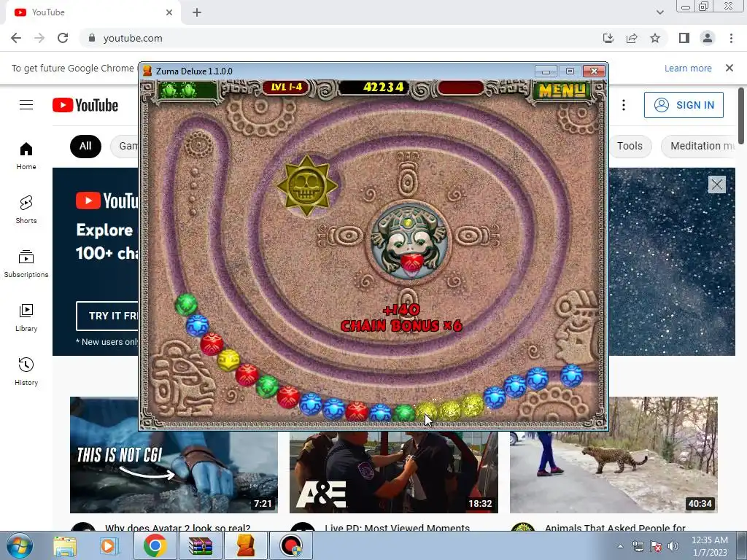The width and height of the screenshot is (747, 560).
Task: Reload the YouTube page
Action: [63, 38]
